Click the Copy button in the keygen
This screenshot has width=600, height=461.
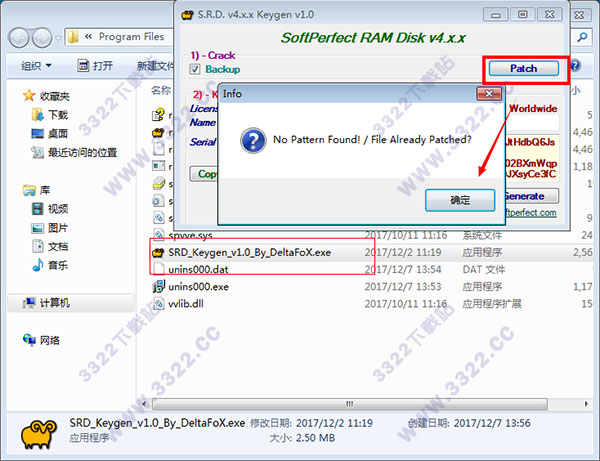[x=204, y=174]
